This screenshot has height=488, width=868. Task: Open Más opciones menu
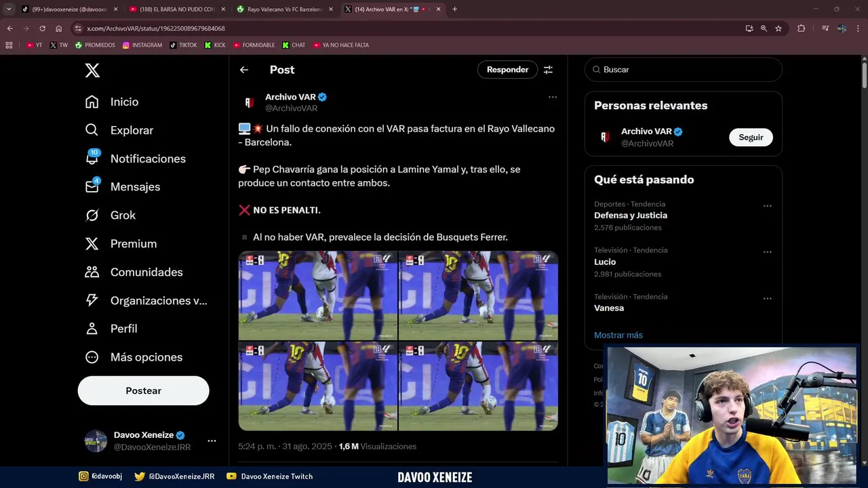tap(134, 357)
